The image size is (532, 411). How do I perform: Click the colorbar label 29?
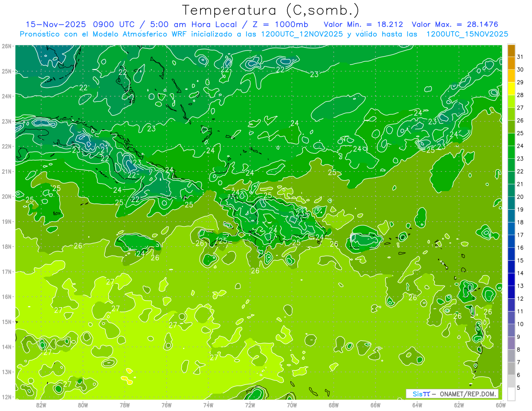click(x=520, y=82)
